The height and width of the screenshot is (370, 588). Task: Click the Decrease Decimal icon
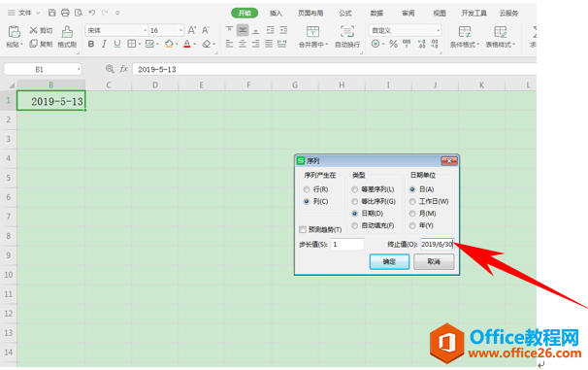tap(435, 44)
